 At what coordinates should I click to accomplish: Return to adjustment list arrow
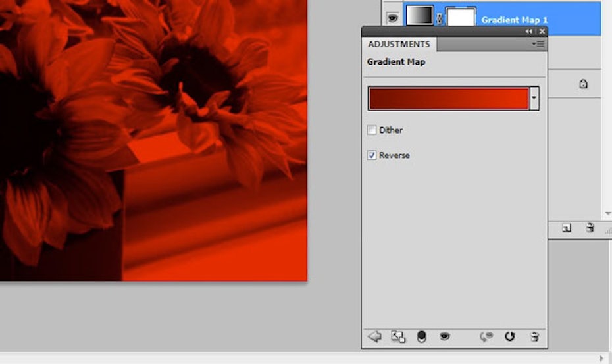pos(374,336)
